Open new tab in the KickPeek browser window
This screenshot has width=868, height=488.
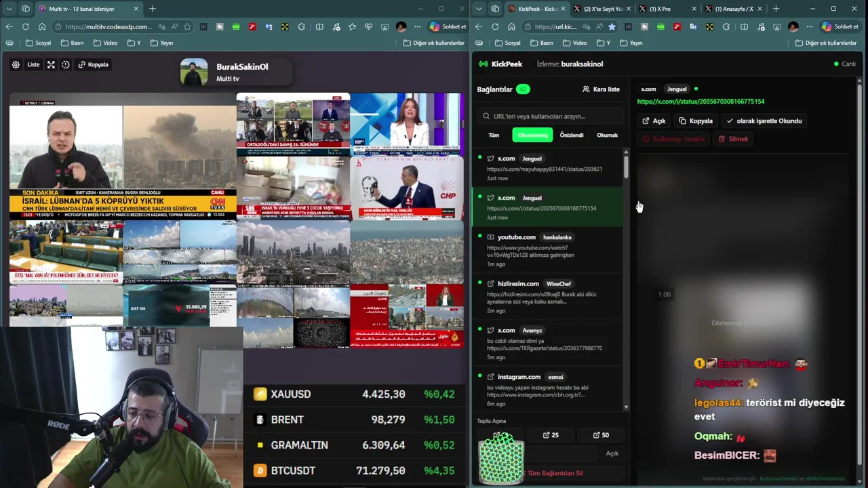[x=776, y=9]
